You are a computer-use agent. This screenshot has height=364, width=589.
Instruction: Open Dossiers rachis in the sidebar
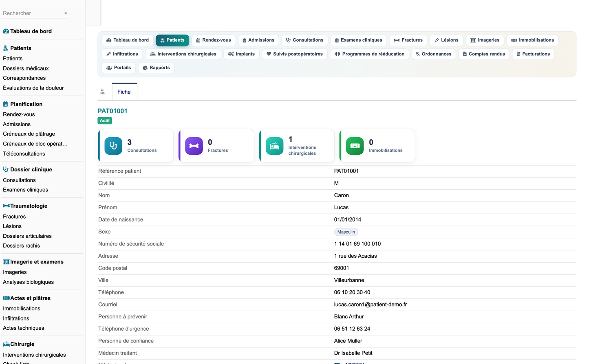pyautogui.click(x=21, y=246)
